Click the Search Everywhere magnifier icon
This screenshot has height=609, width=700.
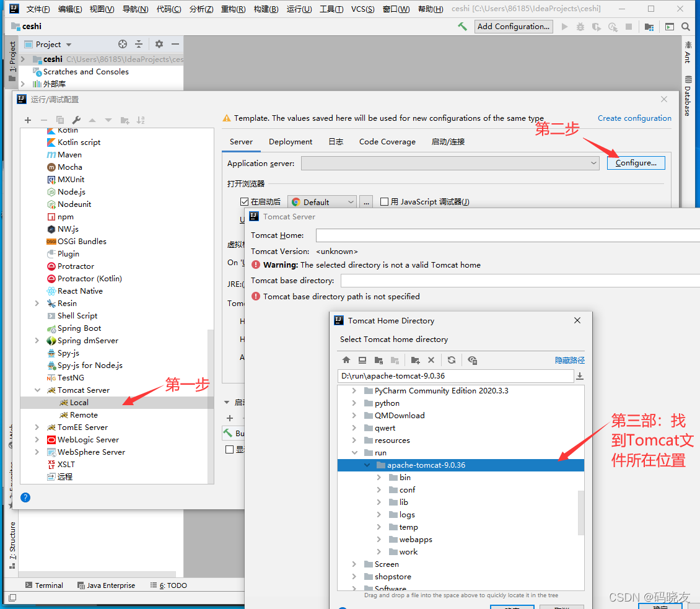pyautogui.click(x=686, y=27)
